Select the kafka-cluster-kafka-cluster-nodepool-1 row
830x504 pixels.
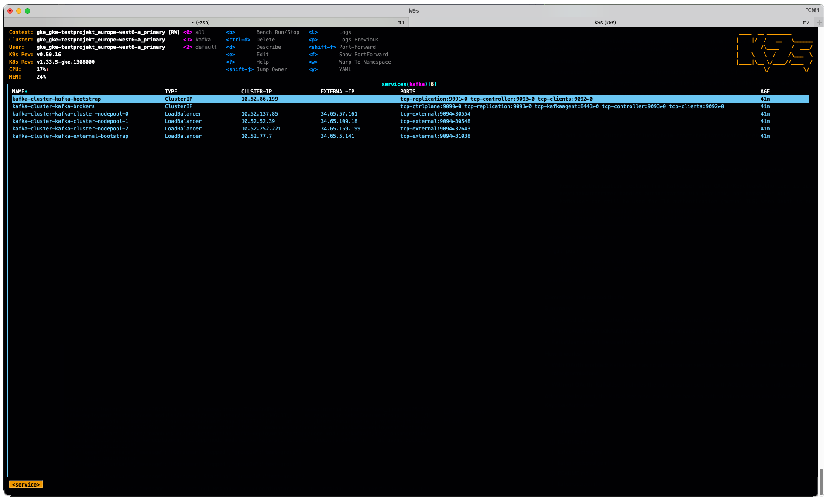[70, 121]
